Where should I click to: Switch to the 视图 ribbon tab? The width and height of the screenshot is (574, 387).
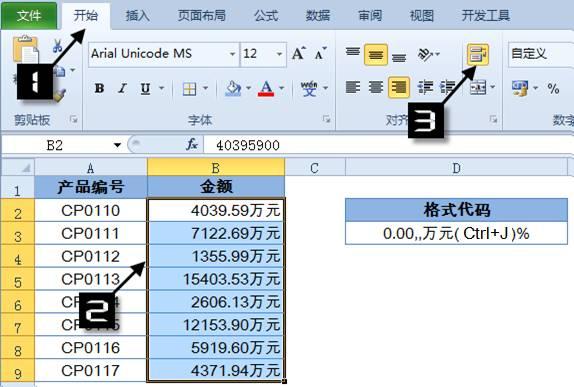[422, 15]
